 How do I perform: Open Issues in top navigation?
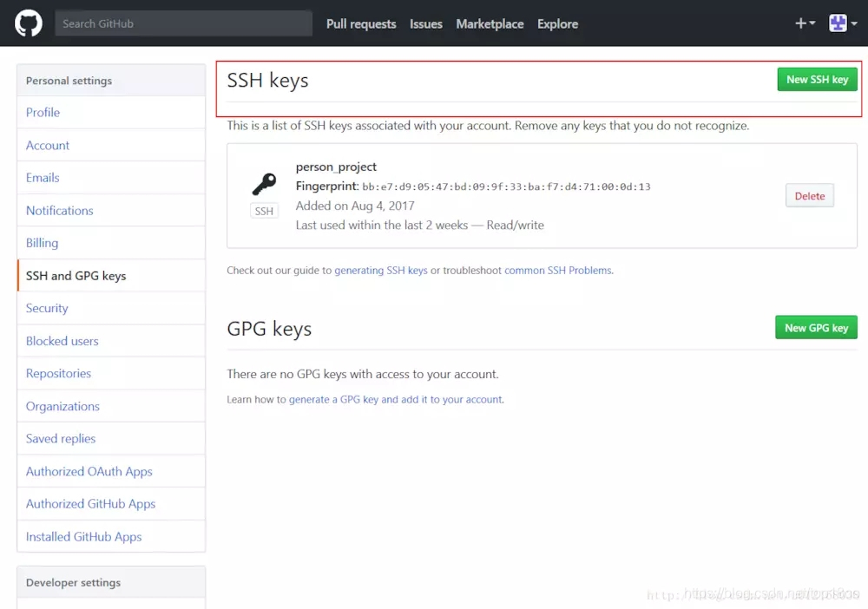point(425,23)
